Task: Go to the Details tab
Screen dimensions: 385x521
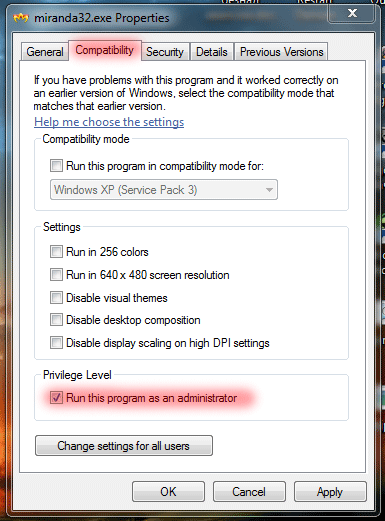Action: (x=212, y=52)
